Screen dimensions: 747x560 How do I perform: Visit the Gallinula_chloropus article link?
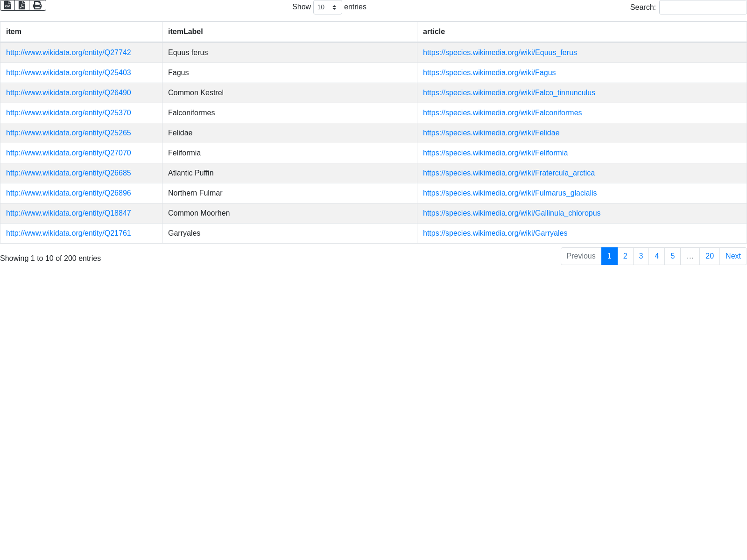point(511,213)
